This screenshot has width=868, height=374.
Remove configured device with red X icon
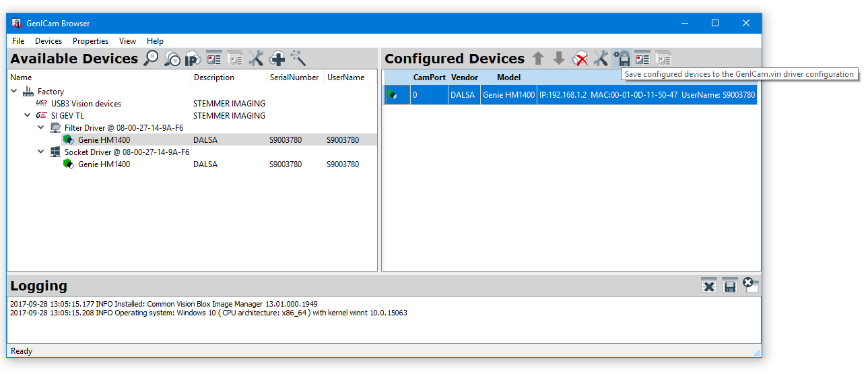(x=580, y=59)
